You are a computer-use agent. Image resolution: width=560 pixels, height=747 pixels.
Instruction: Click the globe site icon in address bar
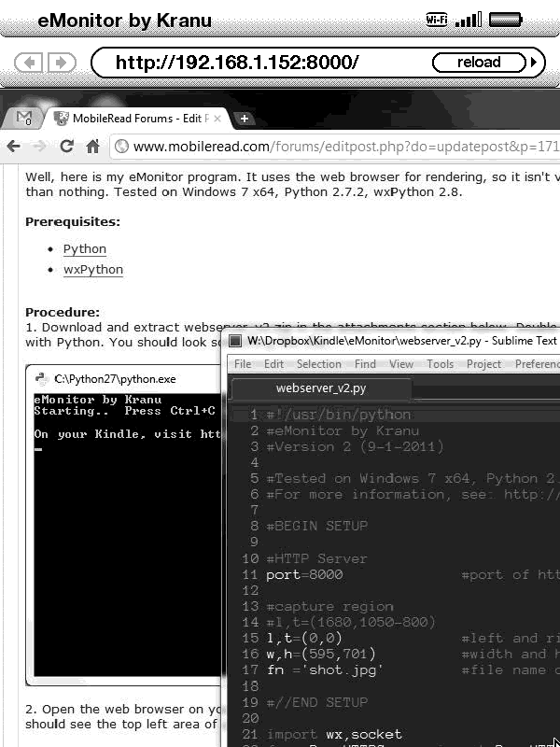click(x=122, y=147)
